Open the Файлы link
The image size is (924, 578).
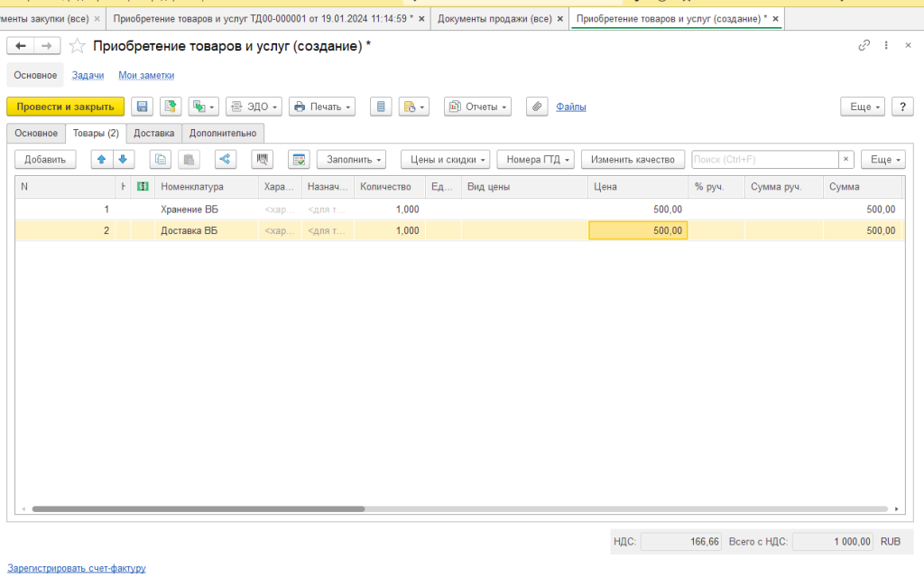571,107
